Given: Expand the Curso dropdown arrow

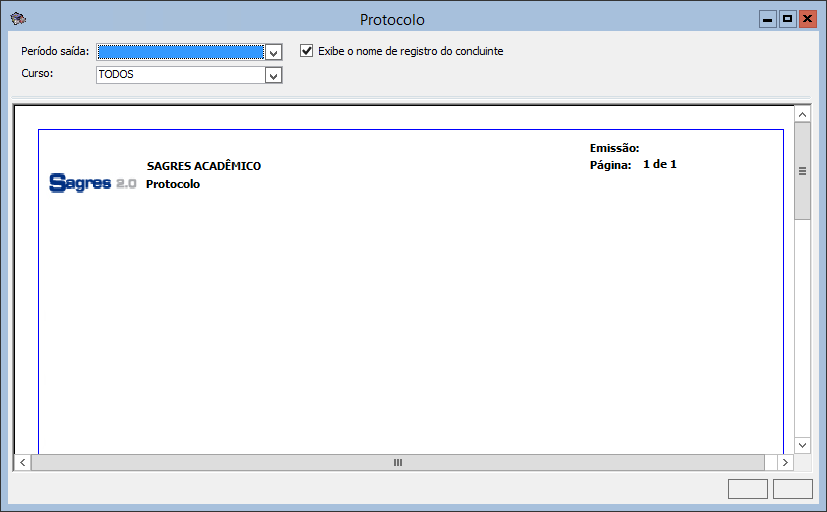Looking at the screenshot, I should (273, 75).
